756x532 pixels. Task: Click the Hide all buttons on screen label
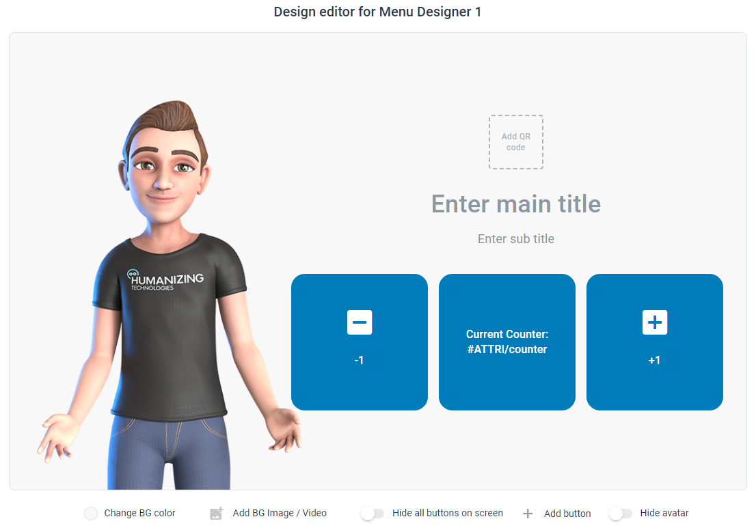448,513
